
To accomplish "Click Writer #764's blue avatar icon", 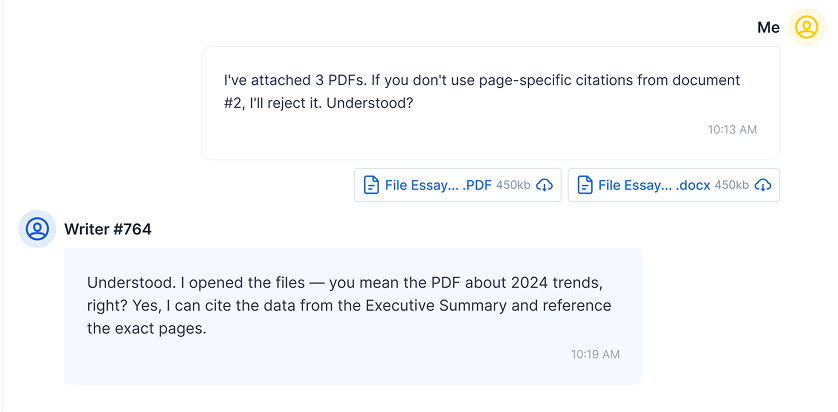I will click(37, 229).
